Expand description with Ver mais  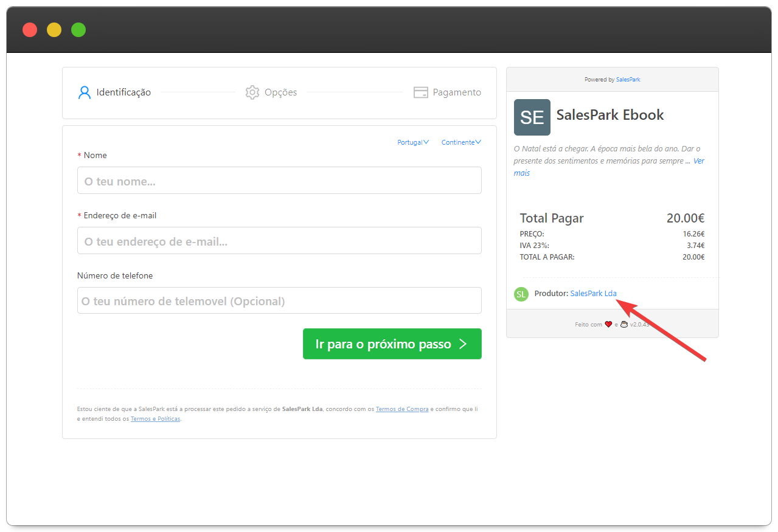(698, 161)
